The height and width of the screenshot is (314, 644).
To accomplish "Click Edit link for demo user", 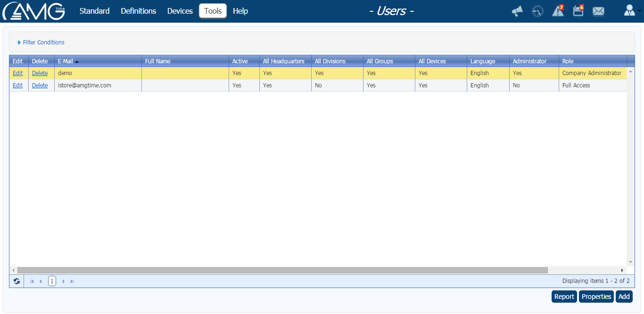I will click(x=17, y=73).
